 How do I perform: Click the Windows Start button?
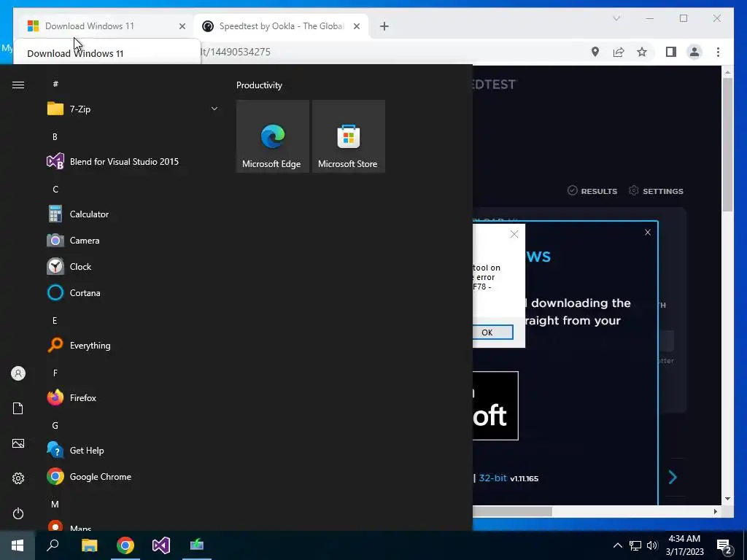click(x=18, y=545)
